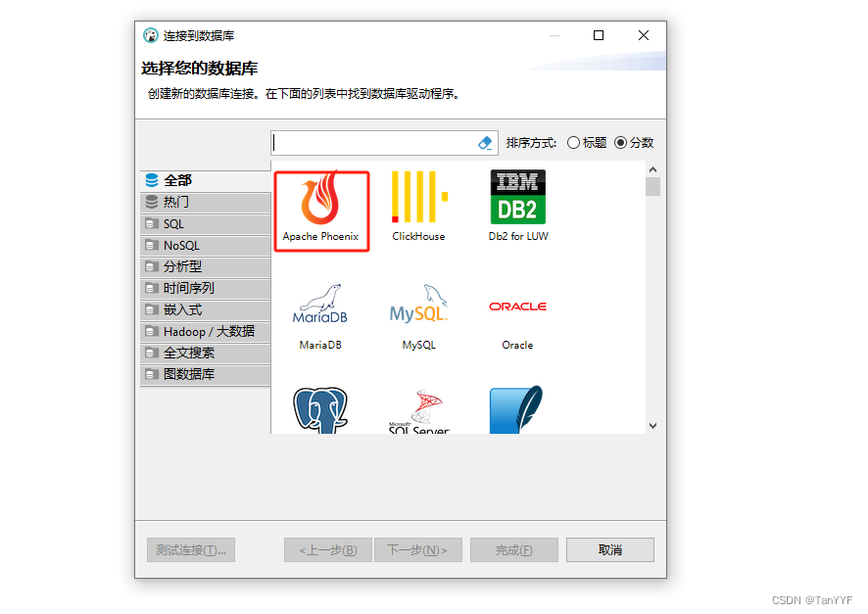Show the 图数据库 category
Viewport: 868px width, 614px height.
pos(206,375)
